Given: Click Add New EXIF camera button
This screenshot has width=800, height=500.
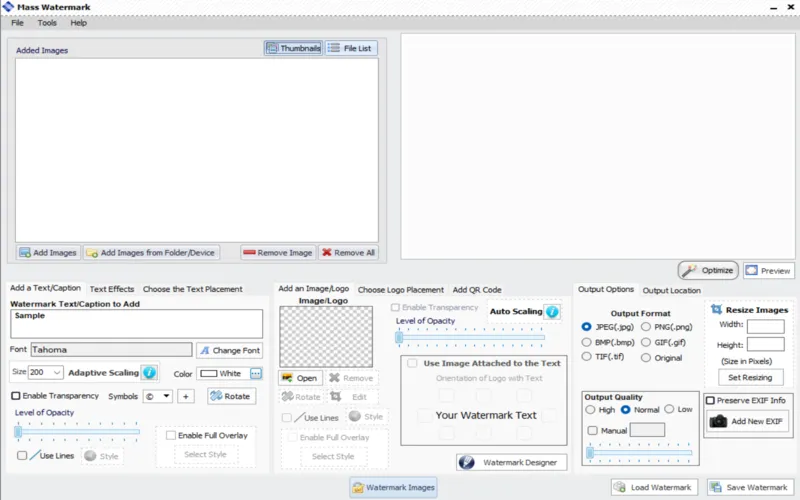Looking at the screenshot, I should (x=747, y=421).
